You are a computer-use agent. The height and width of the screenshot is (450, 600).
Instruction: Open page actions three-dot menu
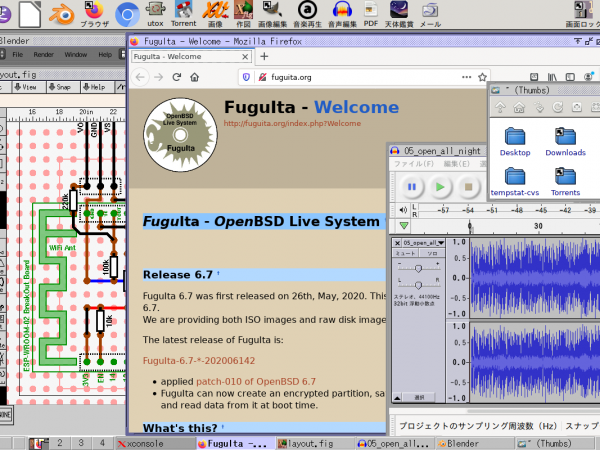click(x=466, y=77)
